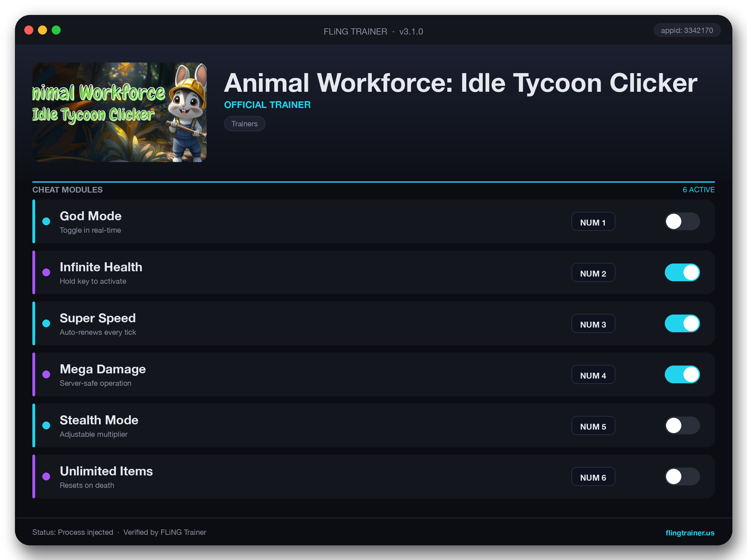
Task: Maximize the window with the green button
Action: pos(56,30)
